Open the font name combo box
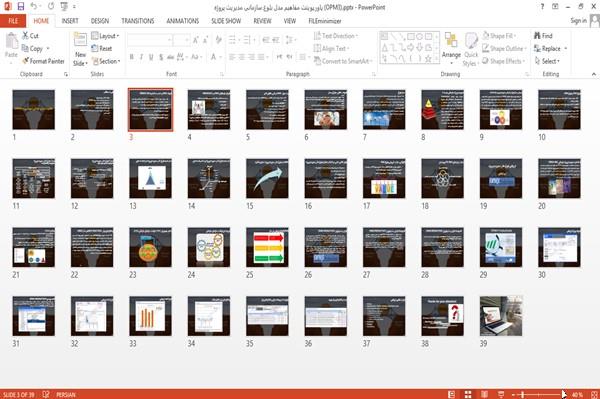This screenshot has width=600, height=399. (150, 40)
